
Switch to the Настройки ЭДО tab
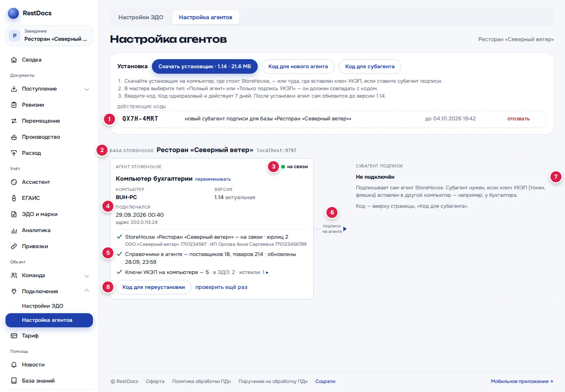[x=141, y=17]
